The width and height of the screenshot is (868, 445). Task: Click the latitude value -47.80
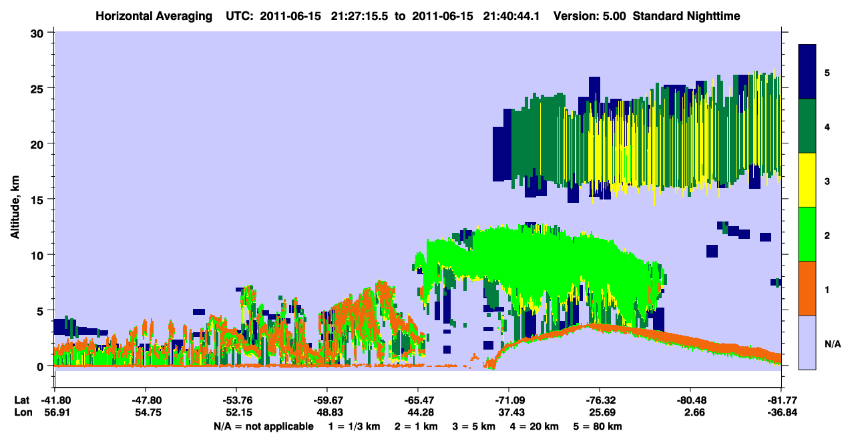pyautogui.click(x=145, y=400)
